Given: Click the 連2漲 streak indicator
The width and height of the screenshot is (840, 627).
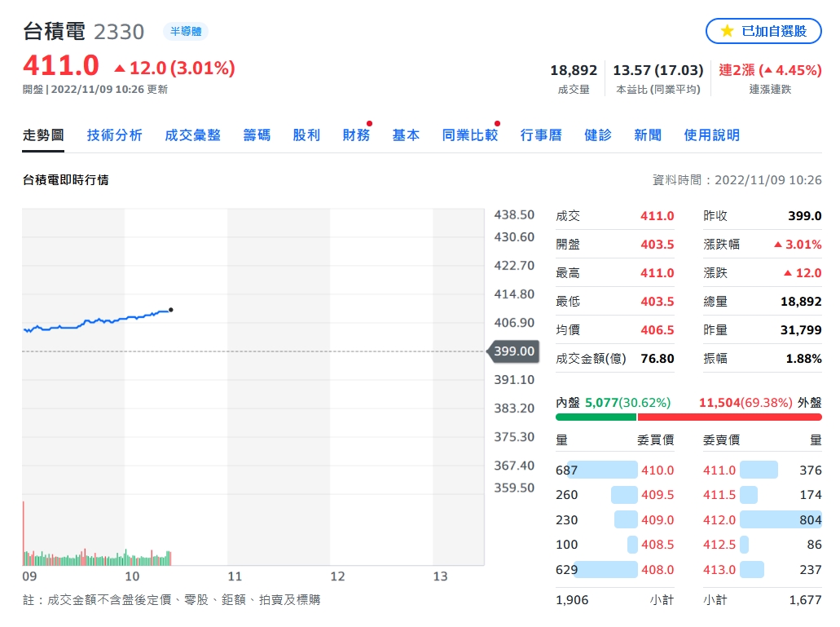Looking at the screenshot, I should (770, 70).
